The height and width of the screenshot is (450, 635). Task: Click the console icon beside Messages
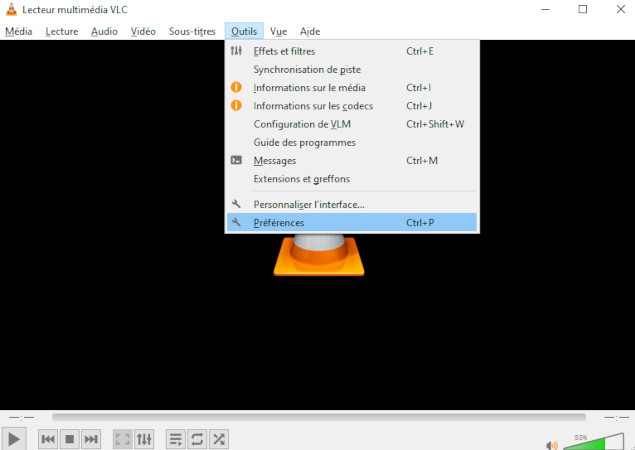click(236, 160)
